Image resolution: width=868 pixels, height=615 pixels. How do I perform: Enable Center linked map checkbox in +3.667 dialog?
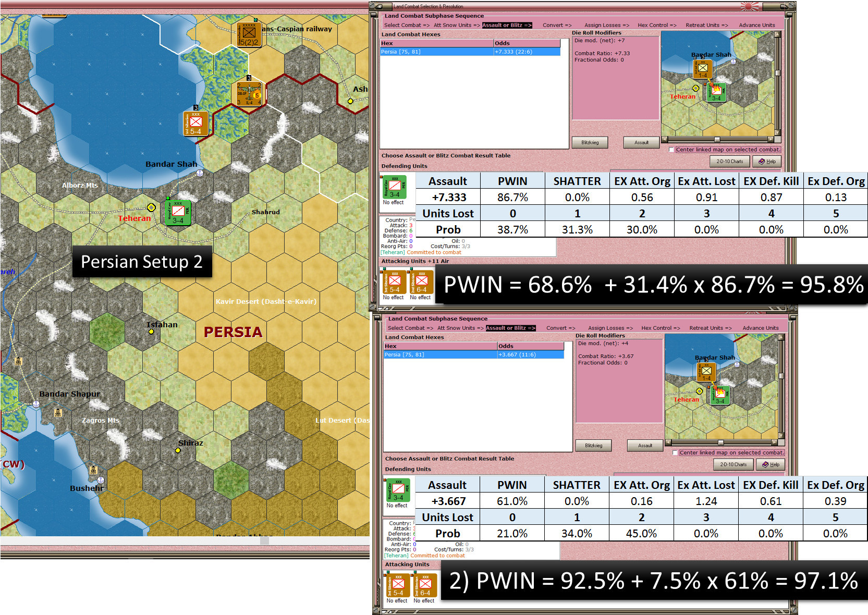[x=675, y=452]
